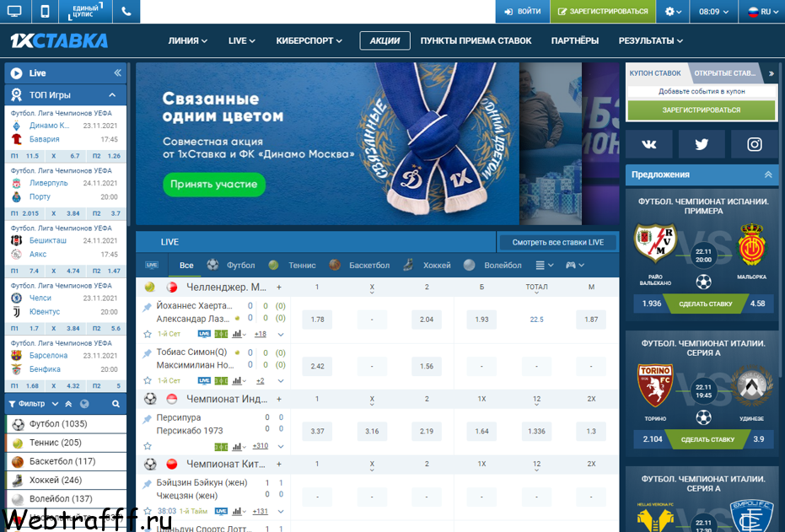The image size is (785, 532).
Task: Switch to КУПОН СТАВОК tab
Action: click(655, 73)
